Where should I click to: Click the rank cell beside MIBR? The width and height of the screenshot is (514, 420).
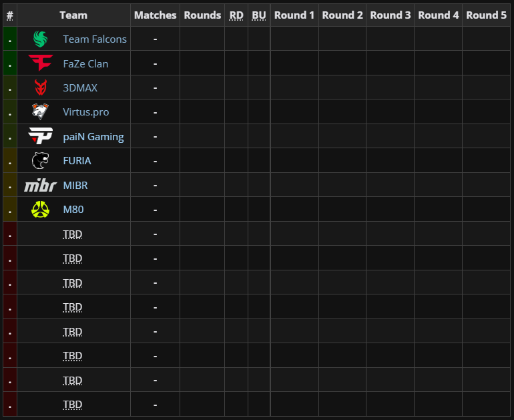pos(10,185)
